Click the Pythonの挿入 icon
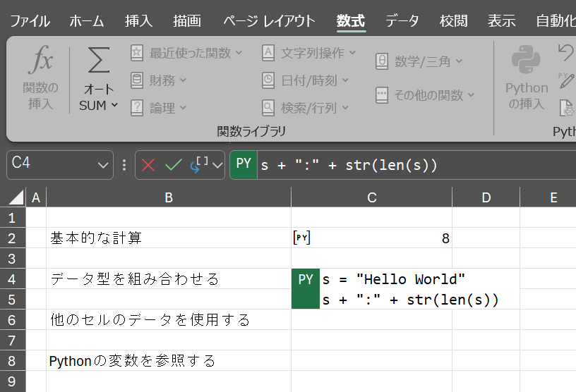This screenshot has height=392, width=576. click(526, 62)
